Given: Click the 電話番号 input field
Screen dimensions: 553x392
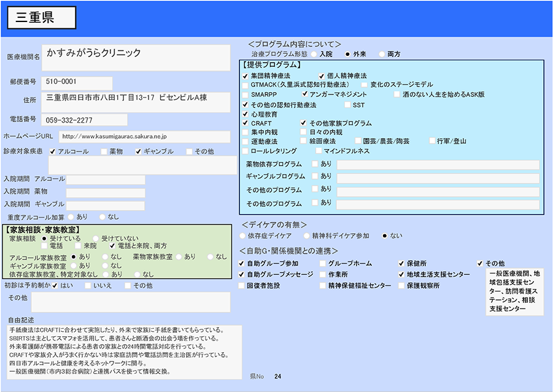Looking at the screenshot, I should [x=85, y=120].
